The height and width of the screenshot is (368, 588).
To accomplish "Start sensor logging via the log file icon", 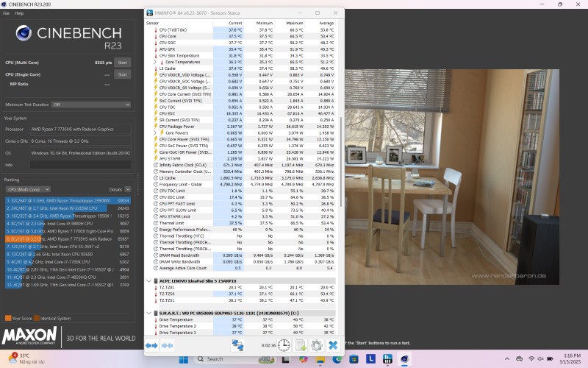I will point(301,345).
